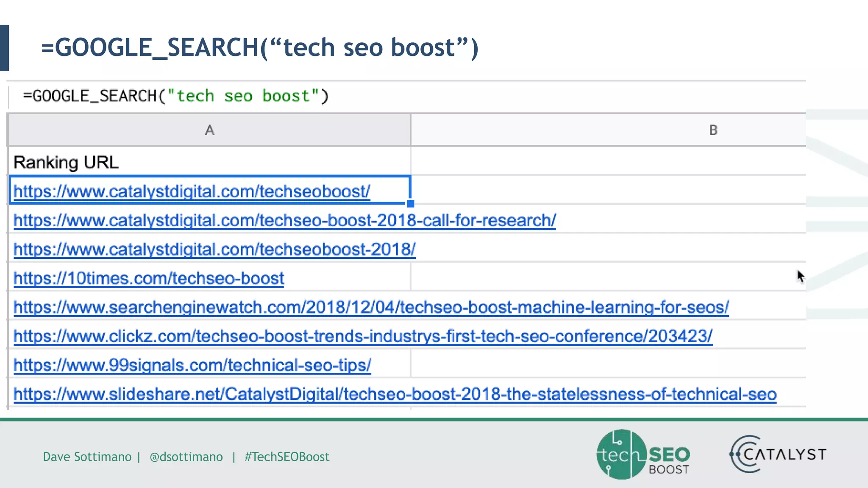This screenshot has width=868, height=488.
Task: Click the 'Ranking URL' header cell
Action: coord(209,162)
